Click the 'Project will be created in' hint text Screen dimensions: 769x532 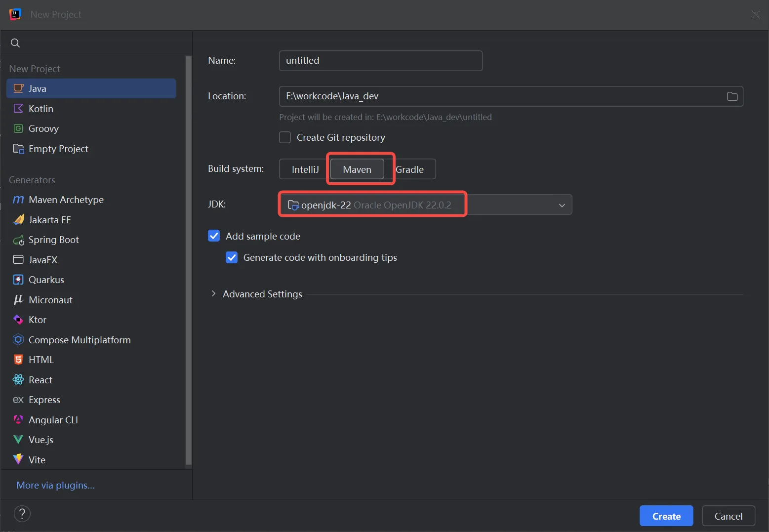(x=385, y=117)
